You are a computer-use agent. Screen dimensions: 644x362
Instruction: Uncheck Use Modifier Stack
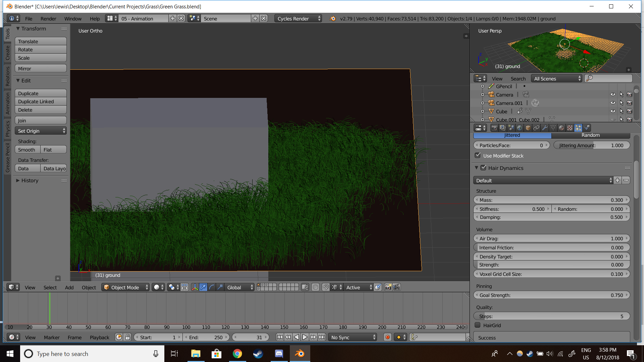pyautogui.click(x=478, y=155)
